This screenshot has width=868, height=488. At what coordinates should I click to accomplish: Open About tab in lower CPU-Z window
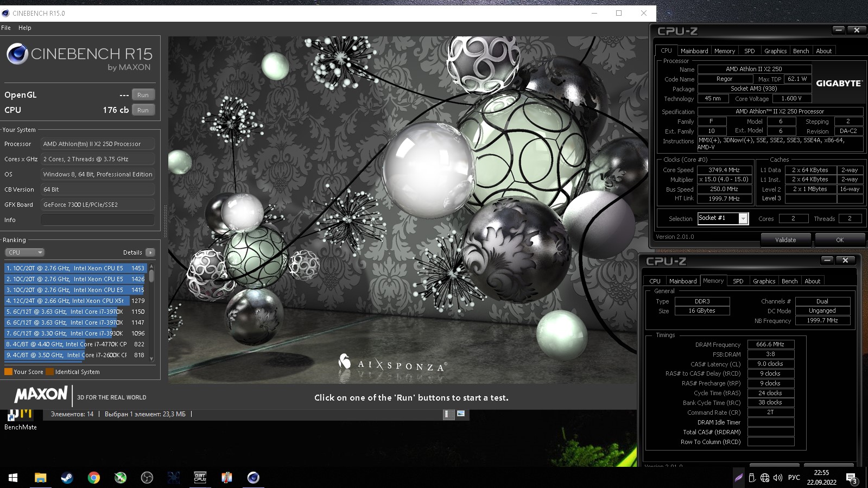coord(812,281)
